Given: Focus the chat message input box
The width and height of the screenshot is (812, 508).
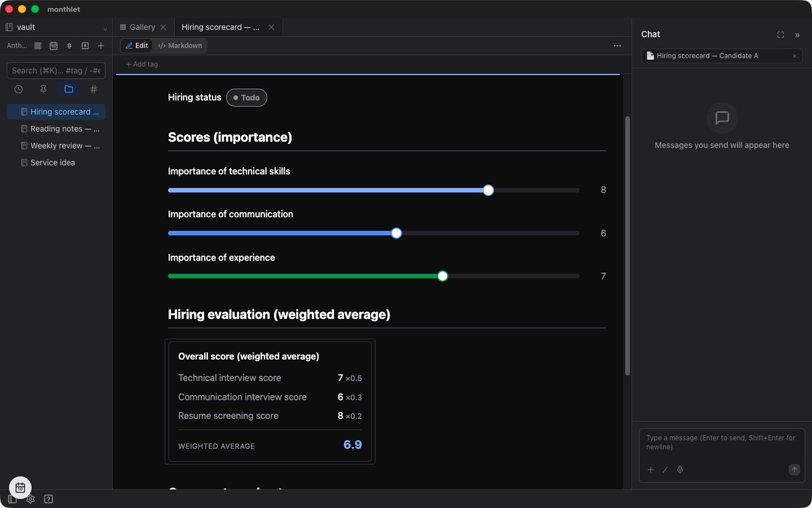Looking at the screenshot, I should click(722, 443).
